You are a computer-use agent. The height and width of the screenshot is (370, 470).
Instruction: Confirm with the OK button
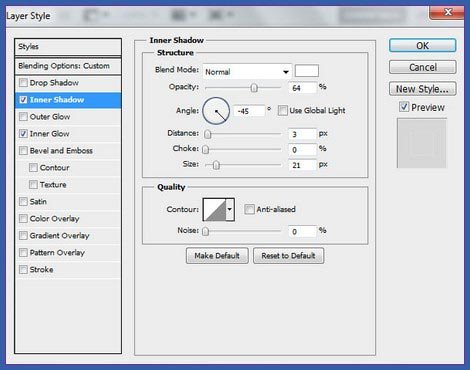click(x=422, y=45)
